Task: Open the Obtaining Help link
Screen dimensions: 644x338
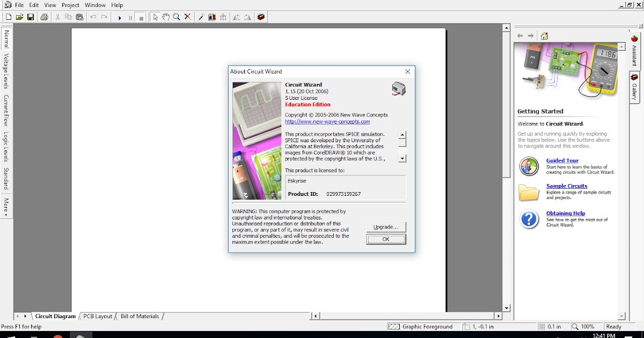Action: click(566, 213)
